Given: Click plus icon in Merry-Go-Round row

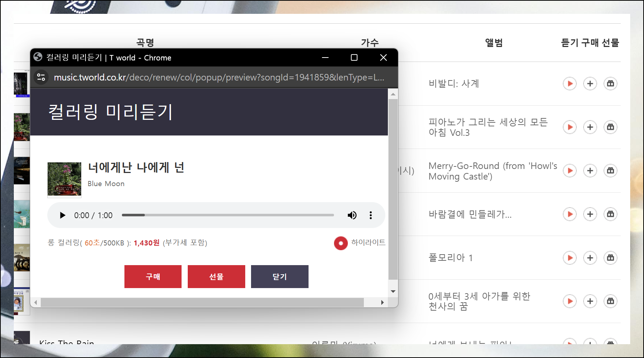Looking at the screenshot, I should pos(590,171).
